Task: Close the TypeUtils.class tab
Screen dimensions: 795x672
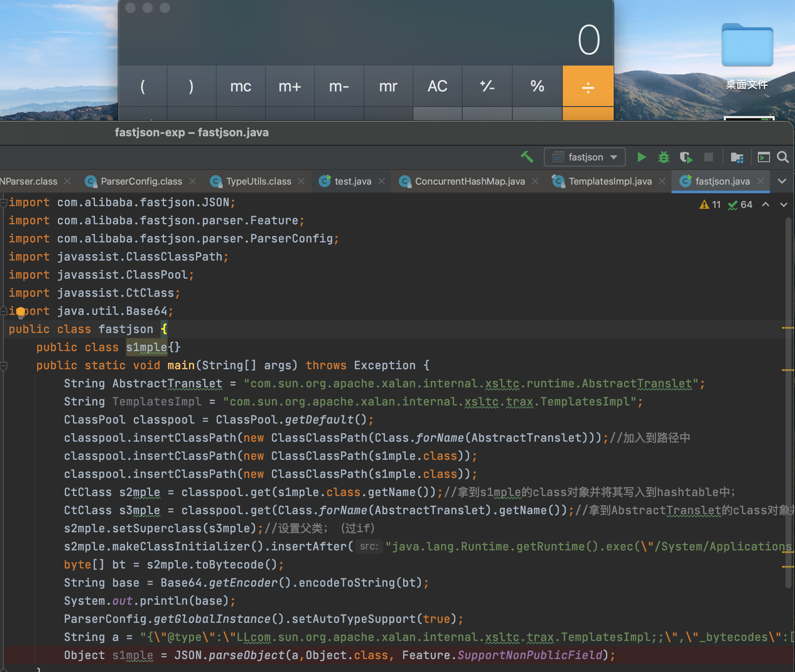Action: (301, 182)
